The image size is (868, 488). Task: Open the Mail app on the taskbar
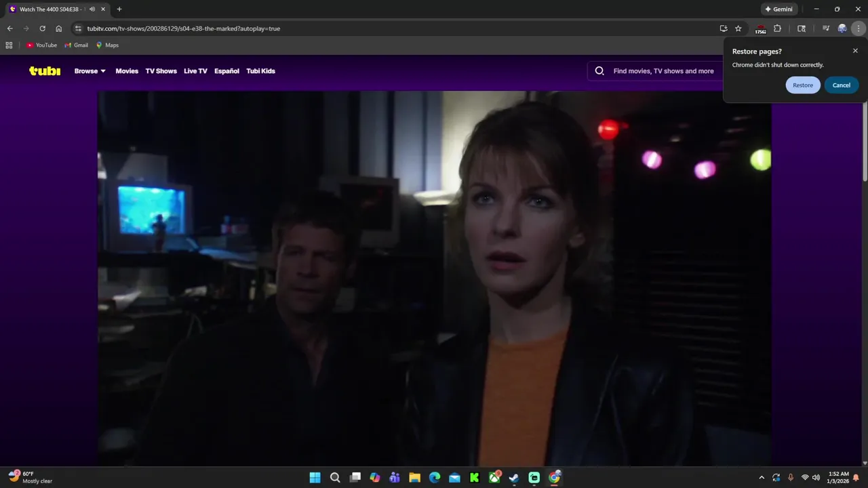pyautogui.click(x=454, y=477)
